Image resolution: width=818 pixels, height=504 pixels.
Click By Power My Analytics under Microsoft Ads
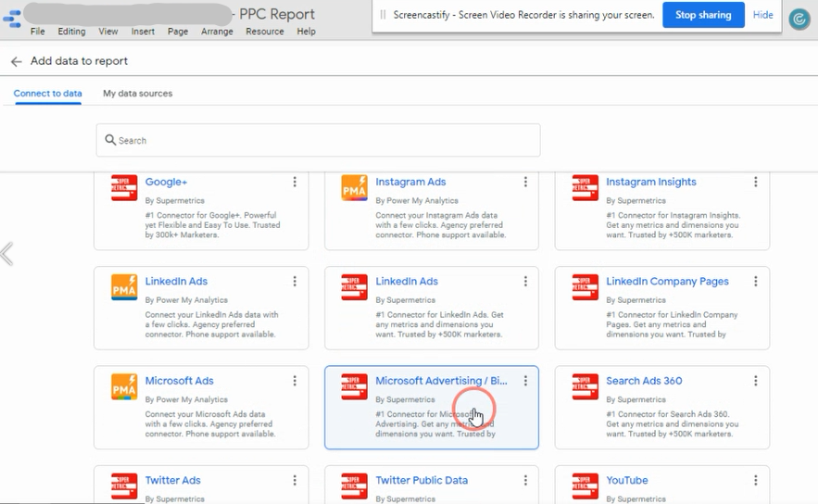click(x=186, y=399)
